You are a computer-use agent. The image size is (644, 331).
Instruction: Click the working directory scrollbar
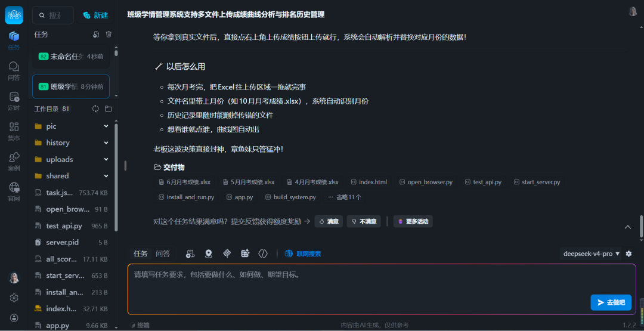point(116,177)
